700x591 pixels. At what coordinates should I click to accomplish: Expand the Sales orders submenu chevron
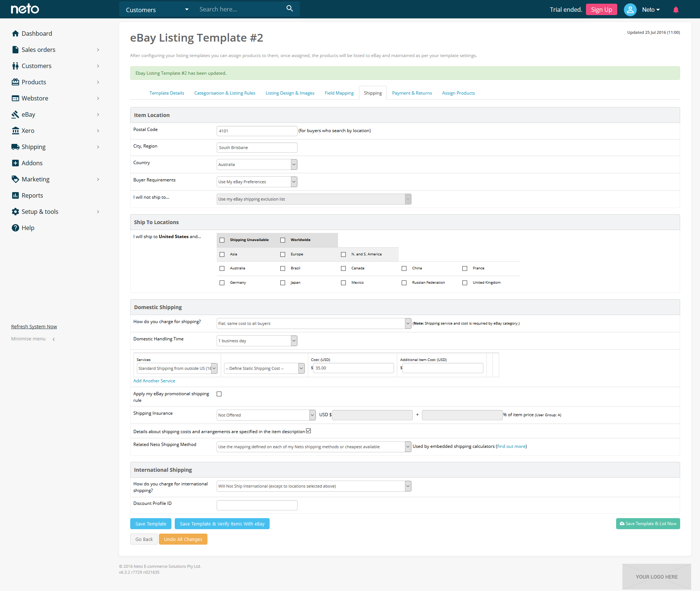pyautogui.click(x=98, y=50)
